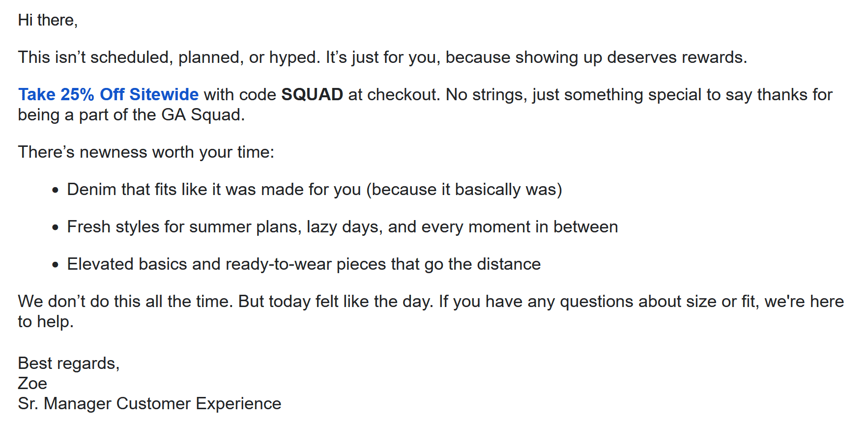The width and height of the screenshot is (868, 421).
Task: Click the "to help." closing line
Action: point(46,322)
